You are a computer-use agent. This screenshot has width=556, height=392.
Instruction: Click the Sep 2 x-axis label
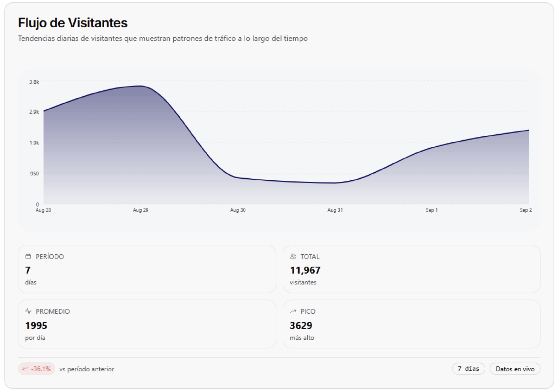coord(525,210)
